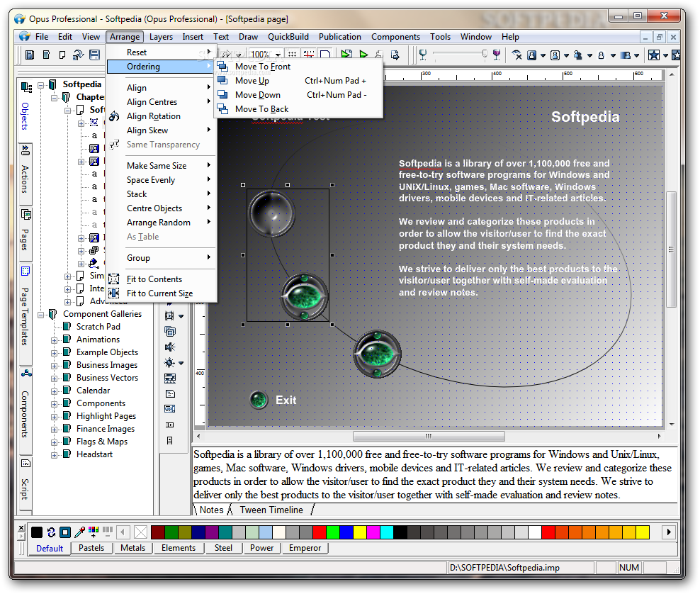Open the QuickBuild menu
The image size is (700, 594).
click(288, 37)
